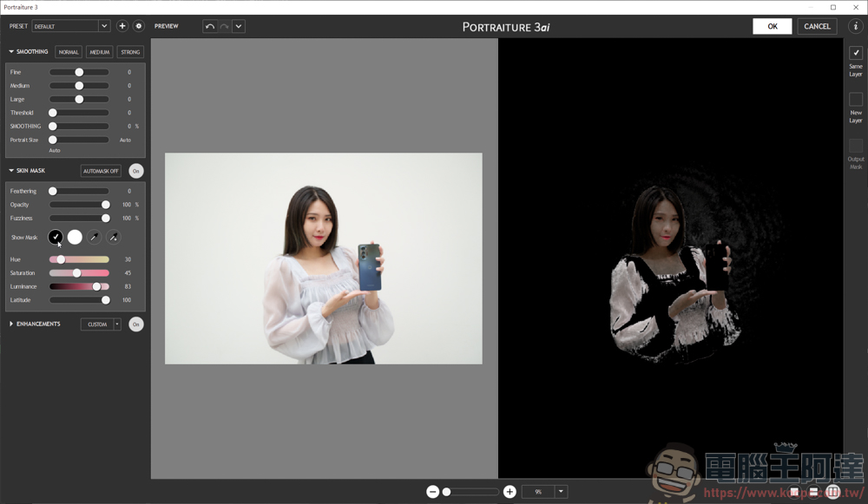Switch to vertical split preview layout
This screenshot has height=504, width=868.
(832, 491)
